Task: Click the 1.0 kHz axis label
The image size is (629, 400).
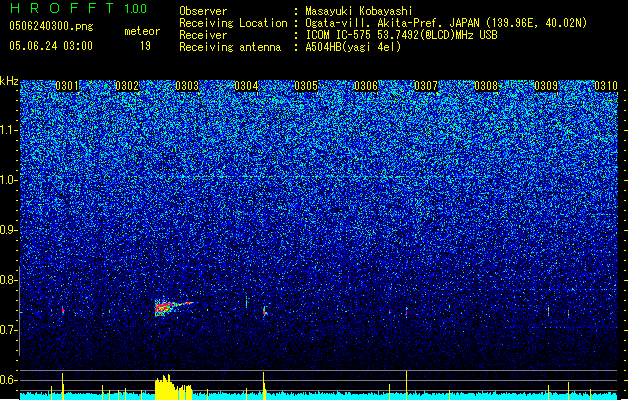Action: (x=9, y=180)
